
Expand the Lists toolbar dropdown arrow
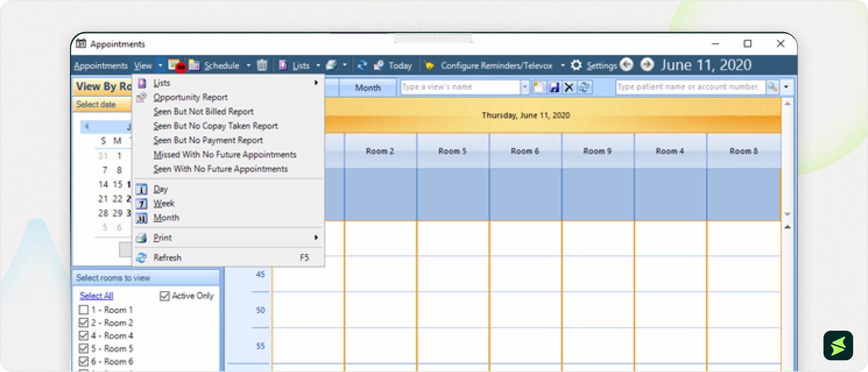click(318, 65)
